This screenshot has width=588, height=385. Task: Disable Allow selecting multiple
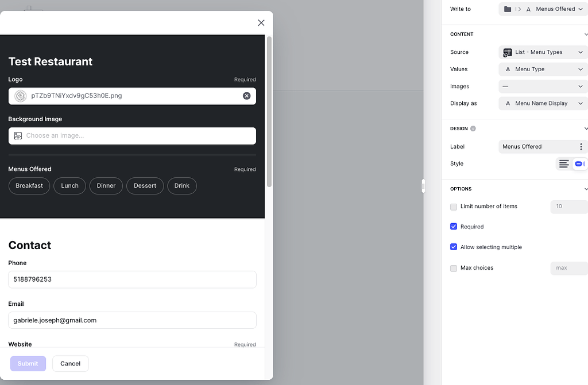pos(454,247)
